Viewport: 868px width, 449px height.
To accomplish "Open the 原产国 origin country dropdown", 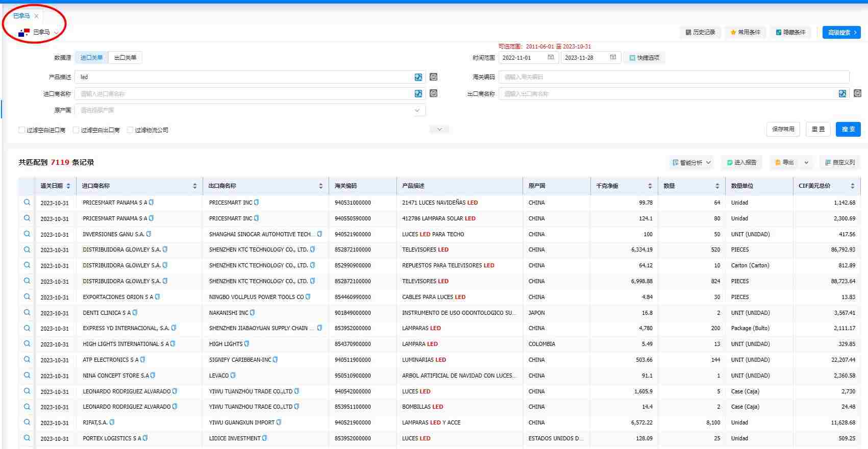I will click(x=250, y=110).
